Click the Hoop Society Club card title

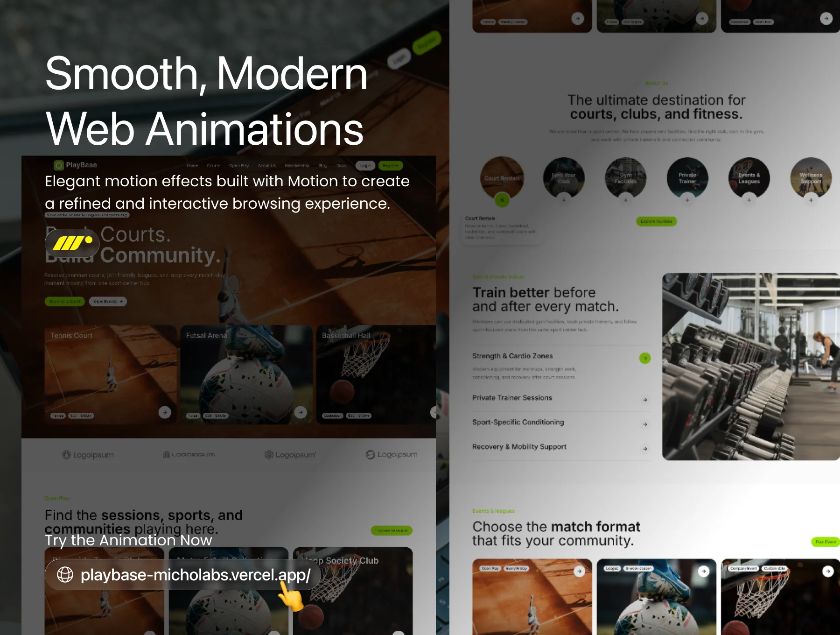pos(339,561)
